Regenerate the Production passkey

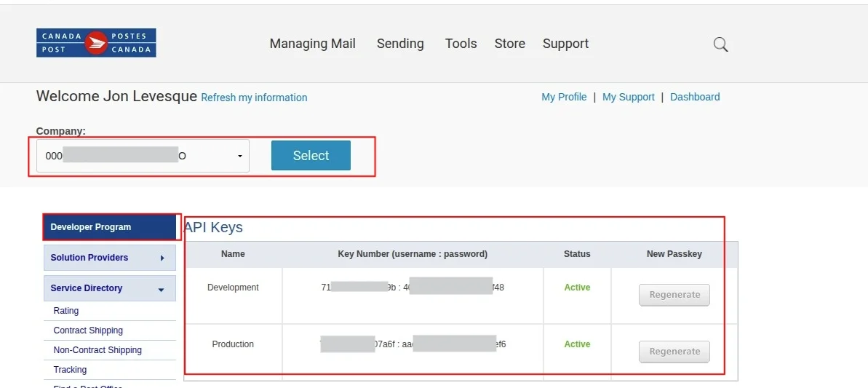674,352
